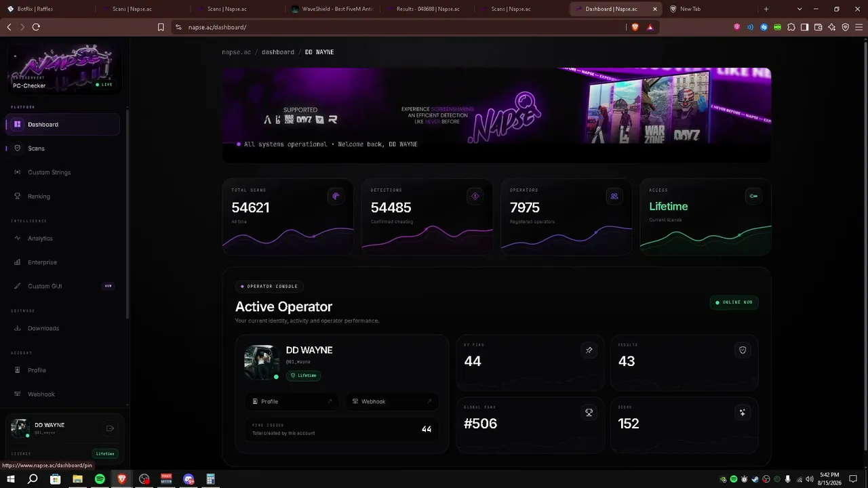
Task: Click the logout icon beside DD WAYNE
Action: coord(110,428)
